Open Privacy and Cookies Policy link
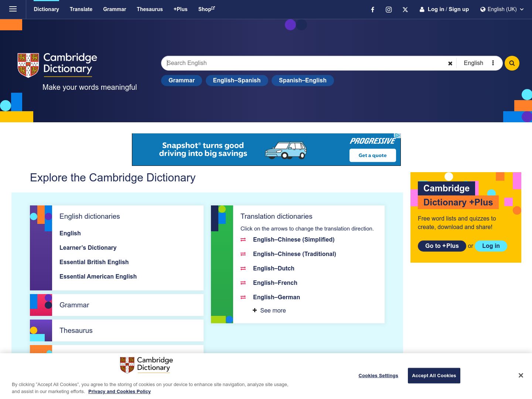This screenshot has width=532, height=399. click(119, 391)
